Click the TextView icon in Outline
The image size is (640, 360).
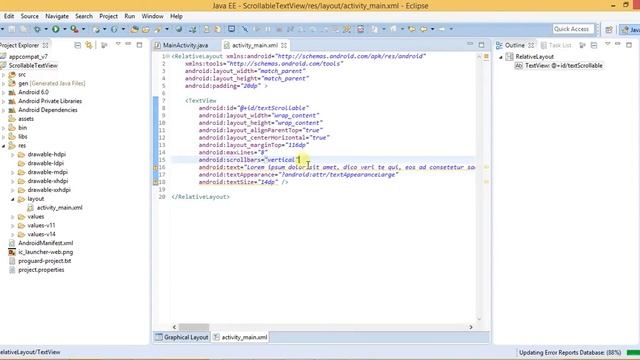[x=519, y=66]
